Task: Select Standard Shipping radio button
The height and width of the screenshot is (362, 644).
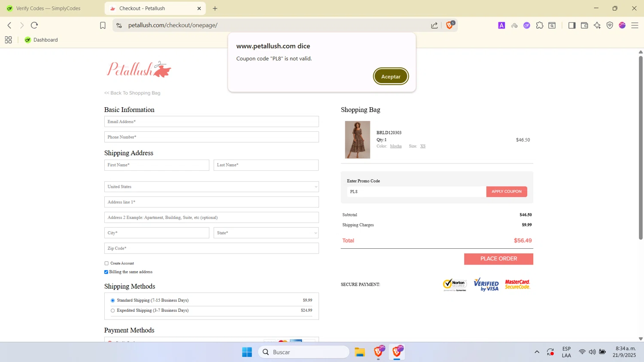Action: 113,300
